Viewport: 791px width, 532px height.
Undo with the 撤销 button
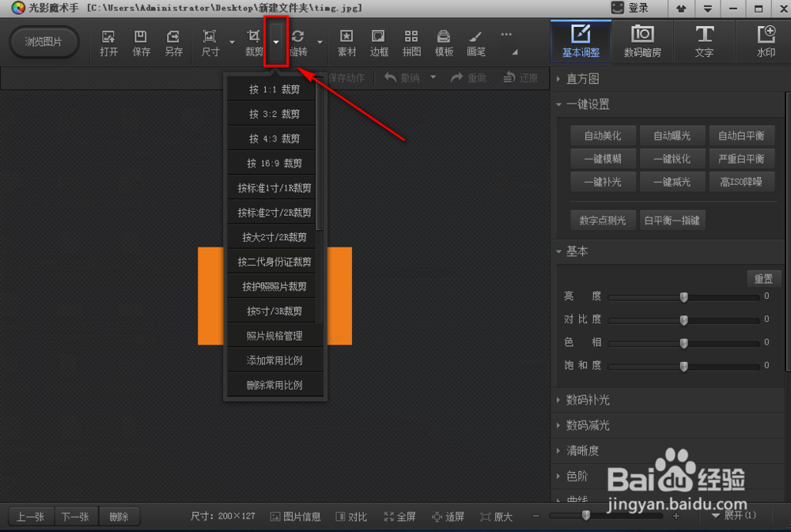403,77
